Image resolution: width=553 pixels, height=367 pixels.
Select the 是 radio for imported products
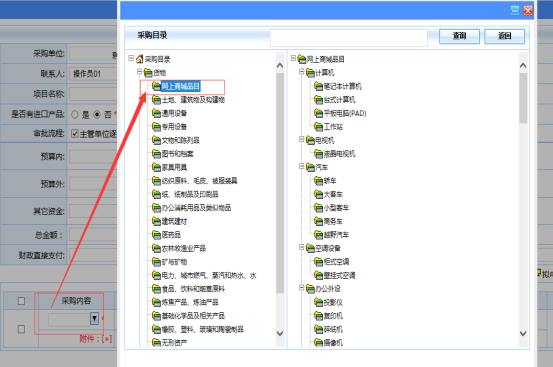[x=75, y=115]
